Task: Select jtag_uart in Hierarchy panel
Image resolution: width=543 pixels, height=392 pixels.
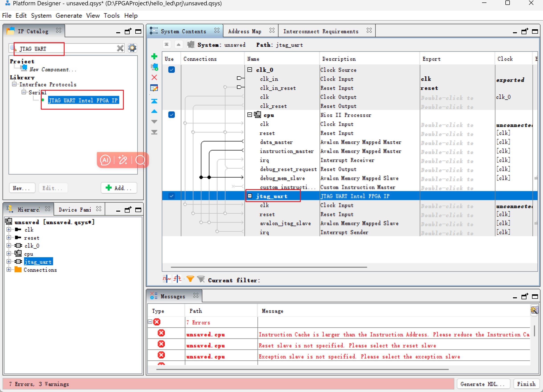Action: 38,262
